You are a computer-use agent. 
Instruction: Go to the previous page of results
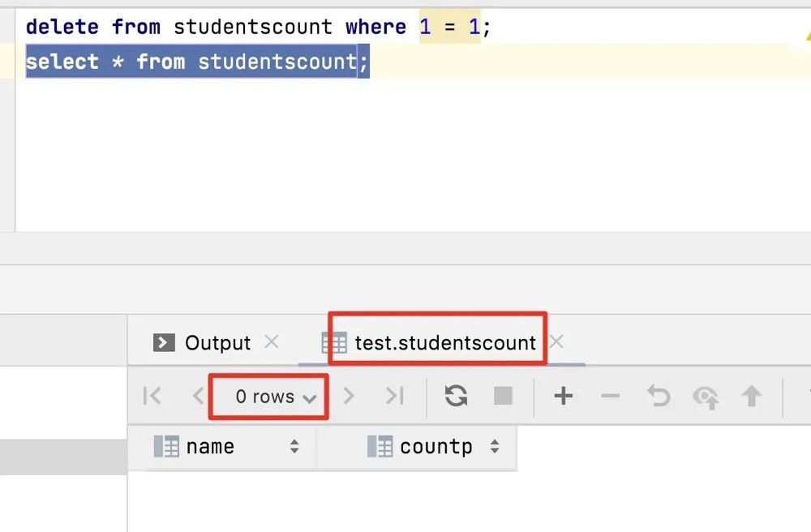pos(197,396)
